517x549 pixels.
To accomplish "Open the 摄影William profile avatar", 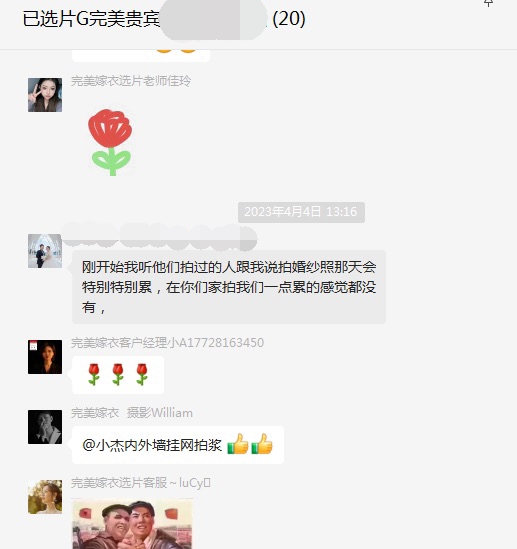I will pyautogui.click(x=45, y=427).
